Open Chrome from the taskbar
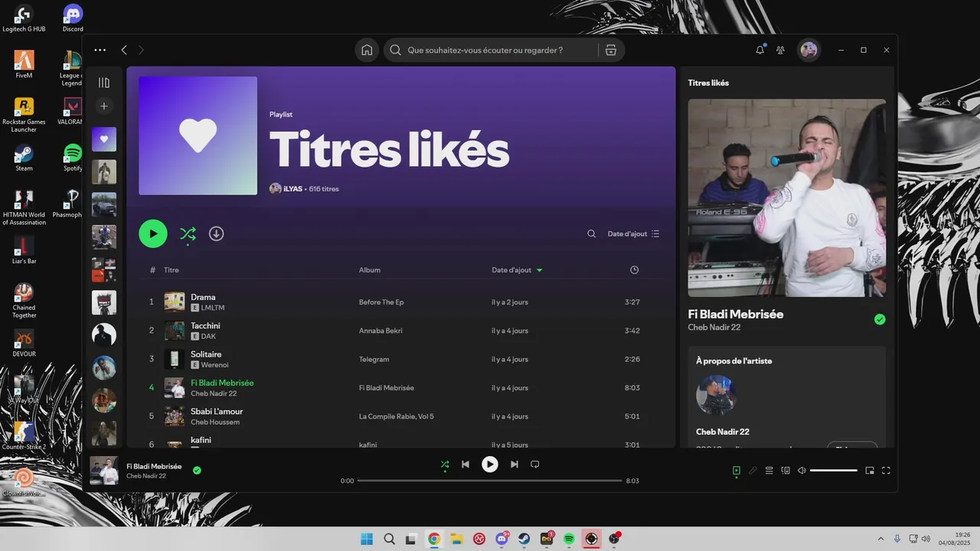Viewport: 980px width, 551px height. pyautogui.click(x=434, y=540)
